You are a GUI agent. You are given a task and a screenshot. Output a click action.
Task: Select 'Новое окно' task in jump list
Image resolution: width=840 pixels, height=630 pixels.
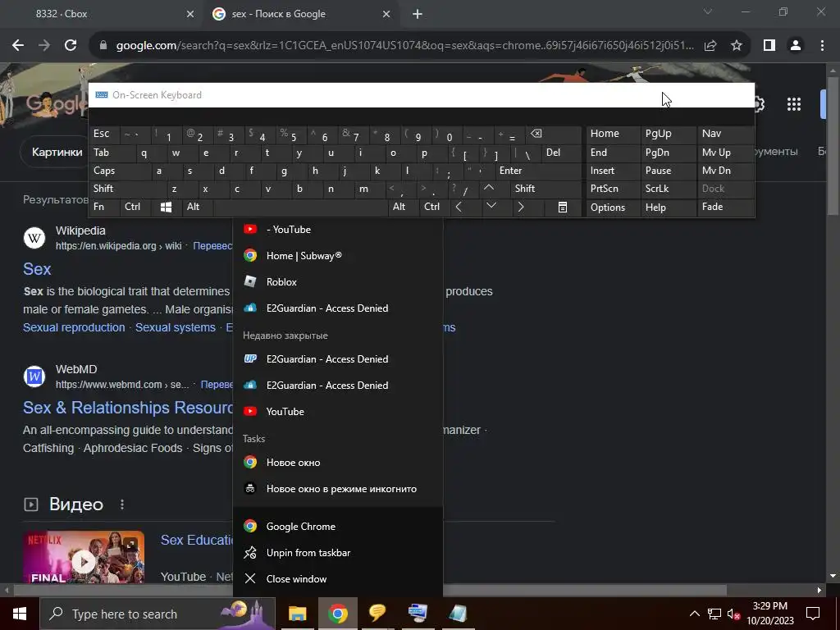pos(338,463)
